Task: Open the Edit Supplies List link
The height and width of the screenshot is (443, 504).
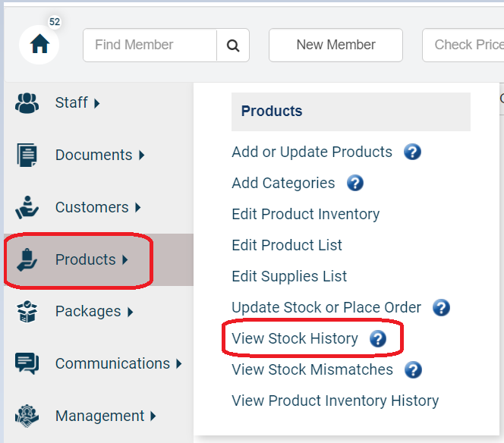Action: (289, 276)
